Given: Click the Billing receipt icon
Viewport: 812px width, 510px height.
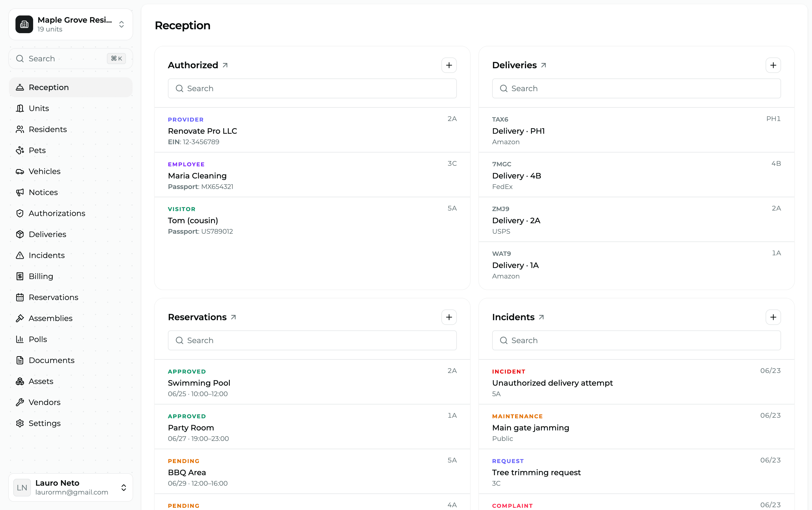Looking at the screenshot, I should pos(20,276).
